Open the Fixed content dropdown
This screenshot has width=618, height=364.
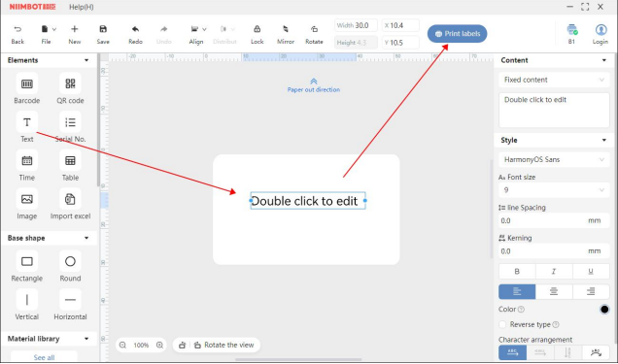pos(554,80)
